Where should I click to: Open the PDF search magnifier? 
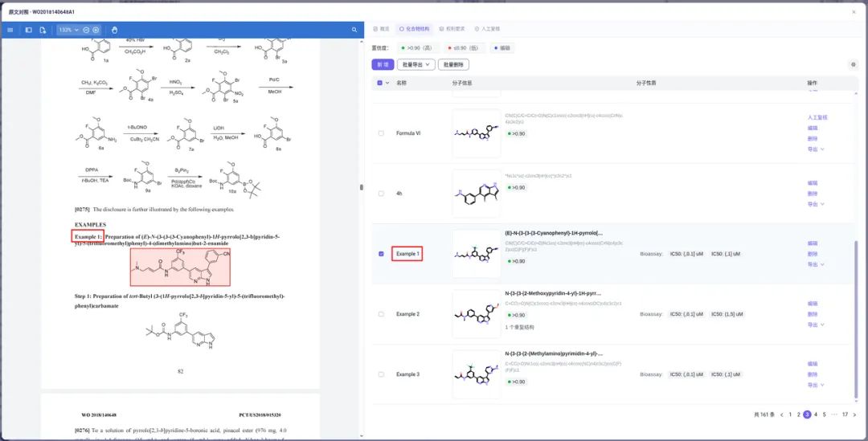coord(354,30)
